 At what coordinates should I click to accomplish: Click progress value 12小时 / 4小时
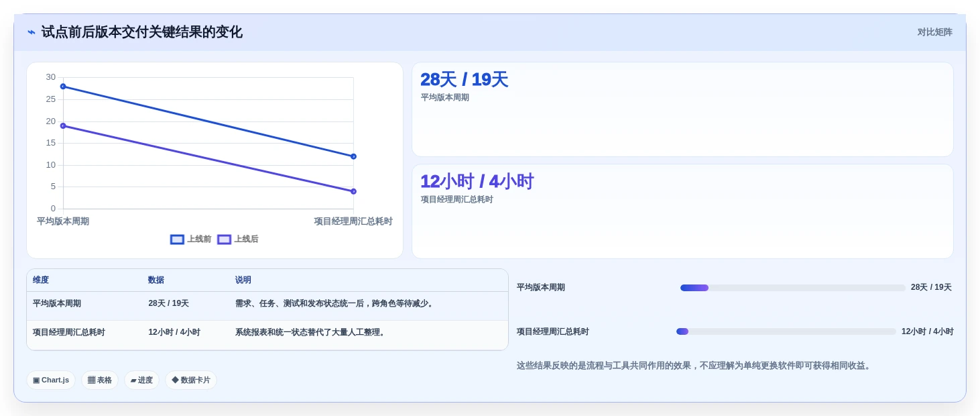tap(928, 331)
